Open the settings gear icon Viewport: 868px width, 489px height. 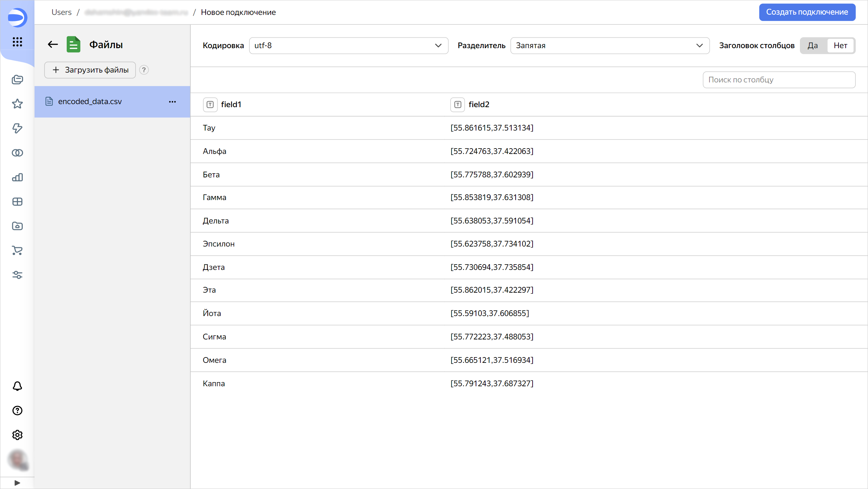17,435
